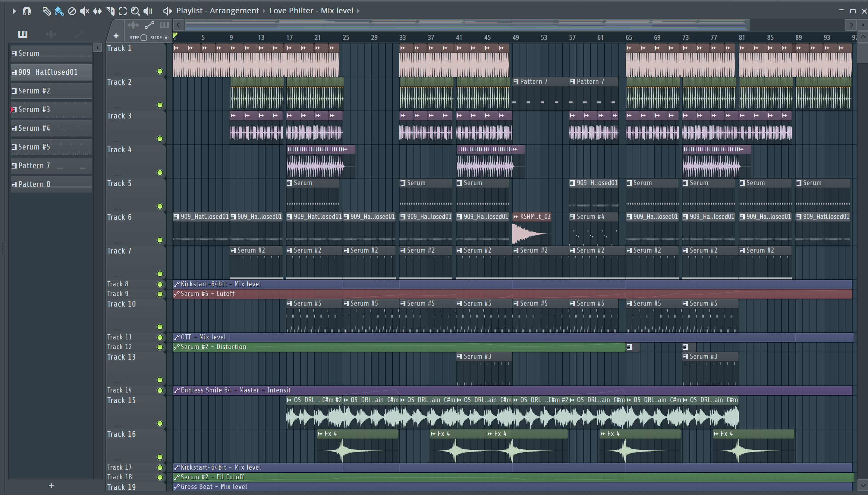Mute Track 2 with its green LED

pos(160,105)
